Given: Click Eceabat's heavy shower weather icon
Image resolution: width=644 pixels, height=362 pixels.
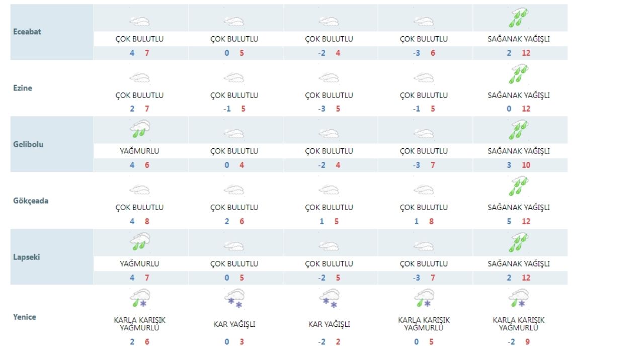Looking at the screenshot, I should (518, 18).
